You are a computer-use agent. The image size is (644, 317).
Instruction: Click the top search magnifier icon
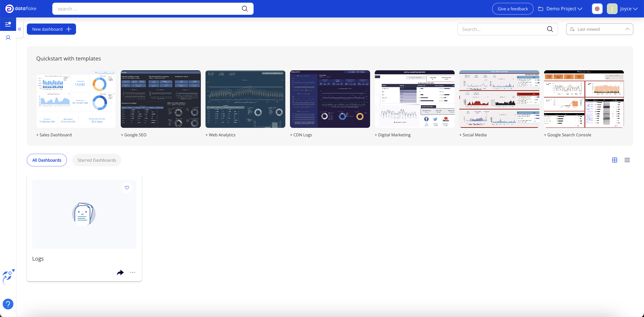(244, 9)
